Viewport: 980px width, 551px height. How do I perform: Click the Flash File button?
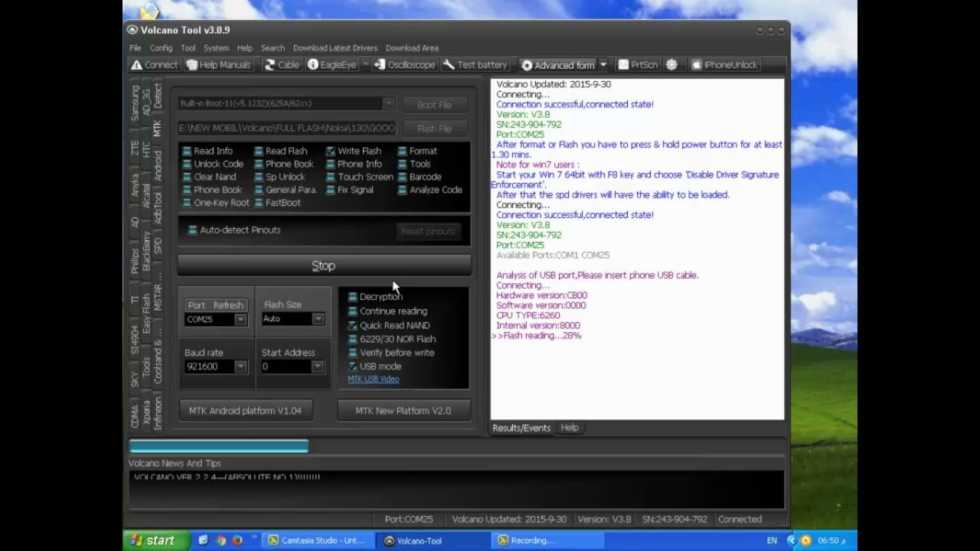point(434,129)
